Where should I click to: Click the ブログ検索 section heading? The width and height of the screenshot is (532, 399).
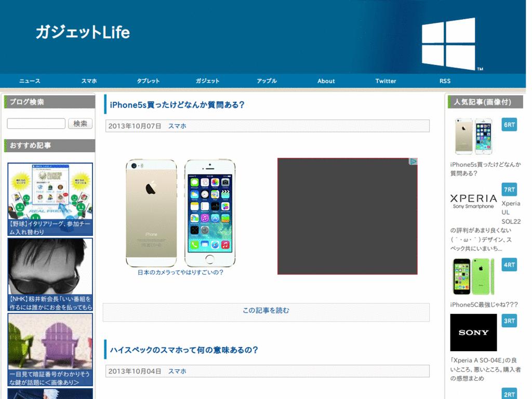click(49, 102)
